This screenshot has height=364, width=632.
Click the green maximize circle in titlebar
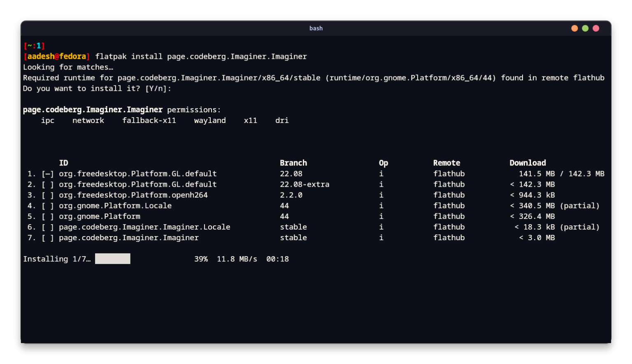pos(585,28)
